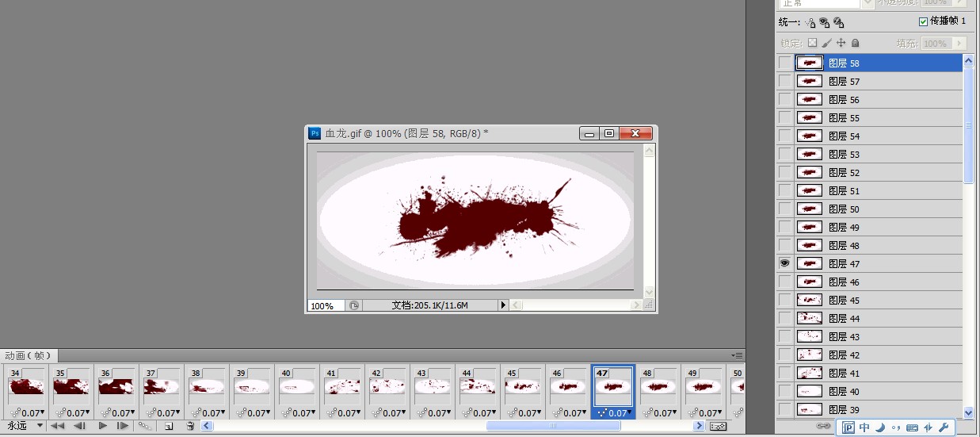
Task: Click the tween frames icon
Action: (144, 426)
